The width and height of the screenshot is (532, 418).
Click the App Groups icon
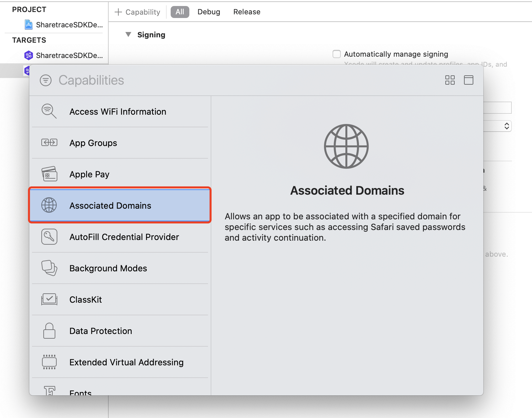click(x=49, y=143)
